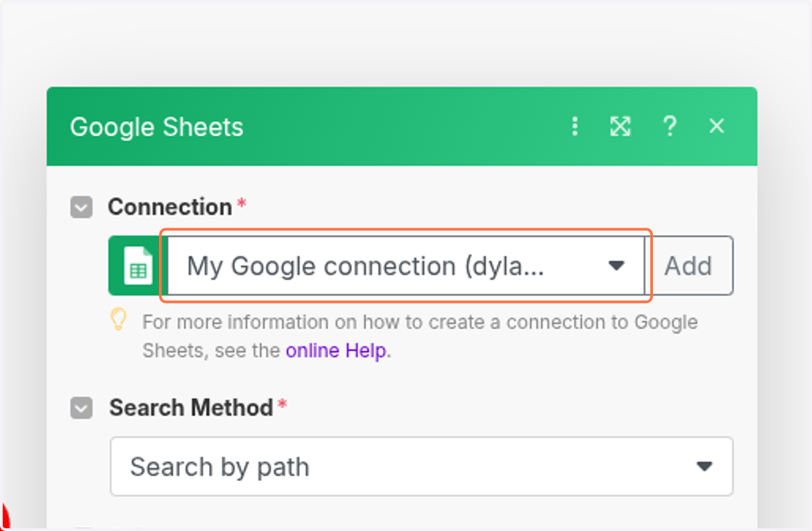Screen dimensions: 812x531
Task: Open the Search by path dropdown
Action: pyautogui.click(x=422, y=467)
